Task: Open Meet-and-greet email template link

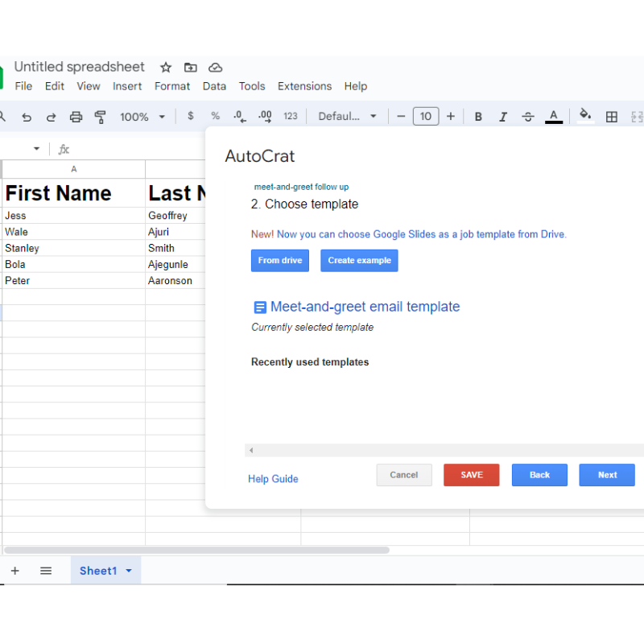Action: pyautogui.click(x=365, y=307)
